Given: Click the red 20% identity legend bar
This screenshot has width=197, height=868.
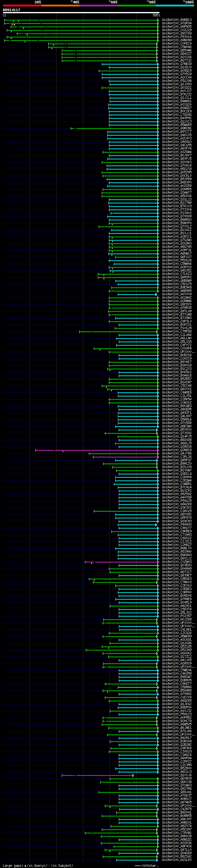Looking at the screenshot, I should coord(22,6).
